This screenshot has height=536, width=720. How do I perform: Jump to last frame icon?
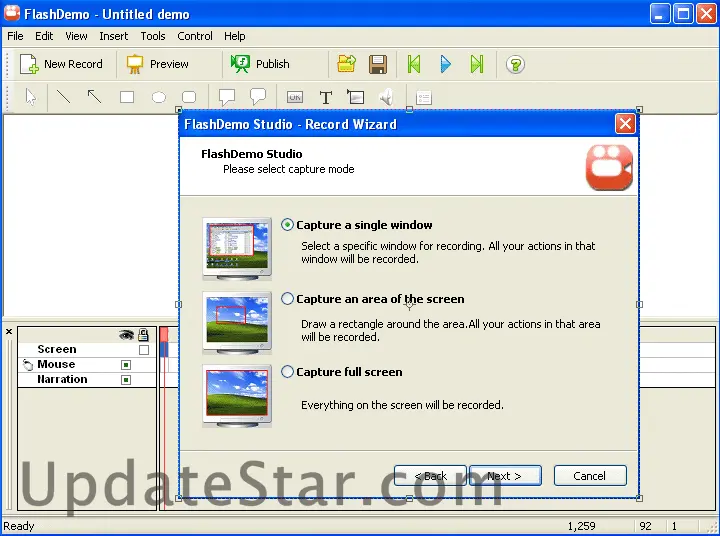point(477,64)
